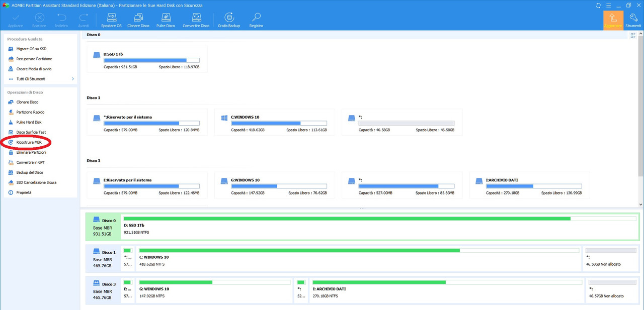Click the Disco 3 header in disk map
This screenshot has width=644, height=310.
click(x=103, y=290)
